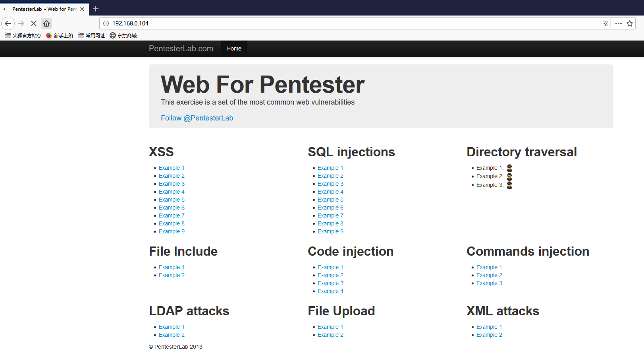Viewport: 644px width, 361px height.
Task: Open XSS Example 1 link
Action: click(x=172, y=168)
